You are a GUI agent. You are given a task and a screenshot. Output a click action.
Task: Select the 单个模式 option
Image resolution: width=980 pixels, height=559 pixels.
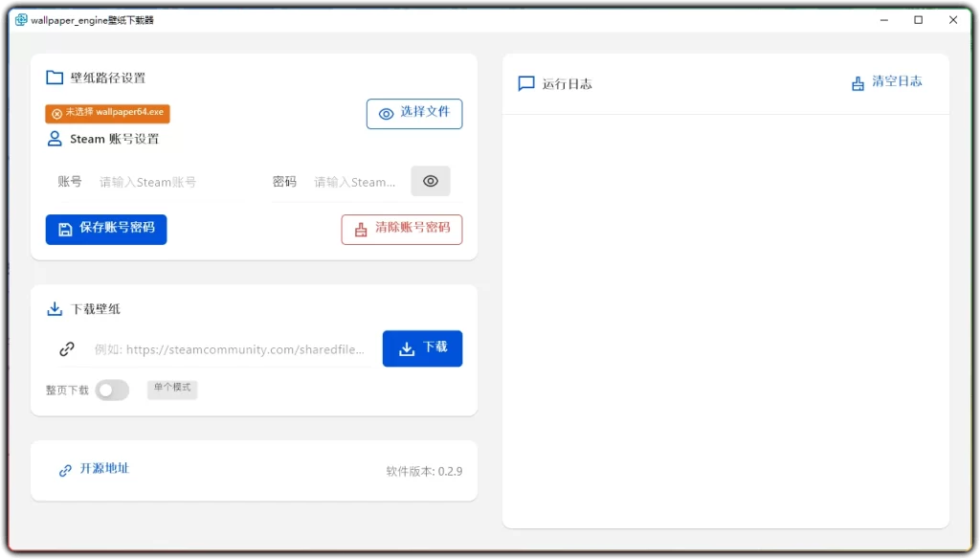tap(171, 389)
